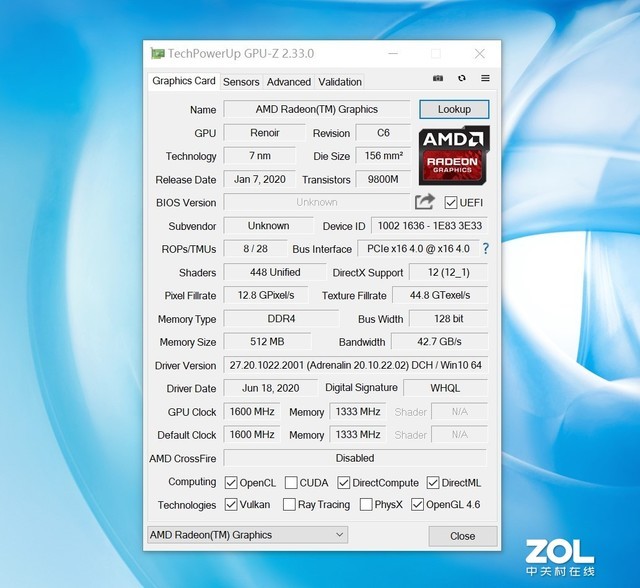Click the AMD Radeon Graphics logo
640x588 pixels.
pos(454,155)
